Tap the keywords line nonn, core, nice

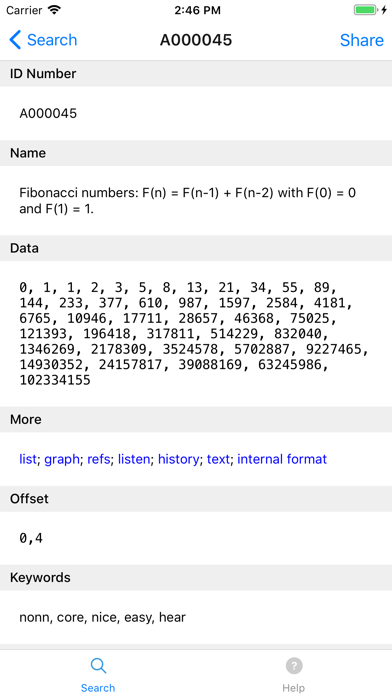pos(103,617)
